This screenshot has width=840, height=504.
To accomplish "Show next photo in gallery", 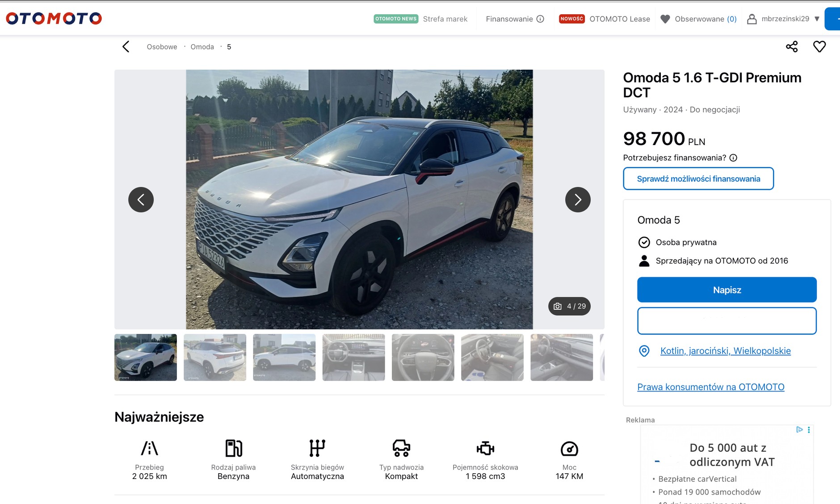I will point(577,200).
